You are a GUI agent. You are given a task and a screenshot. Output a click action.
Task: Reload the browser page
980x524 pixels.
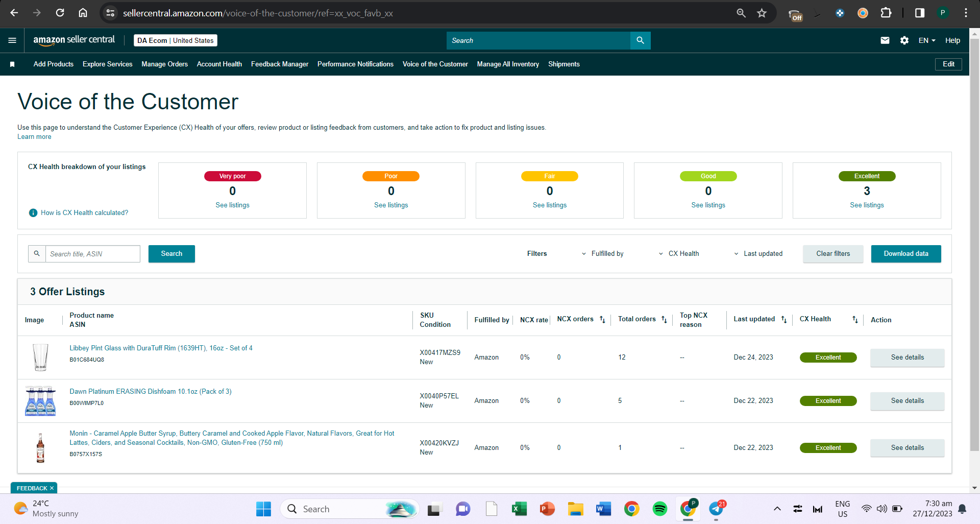[x=60, y=13]
